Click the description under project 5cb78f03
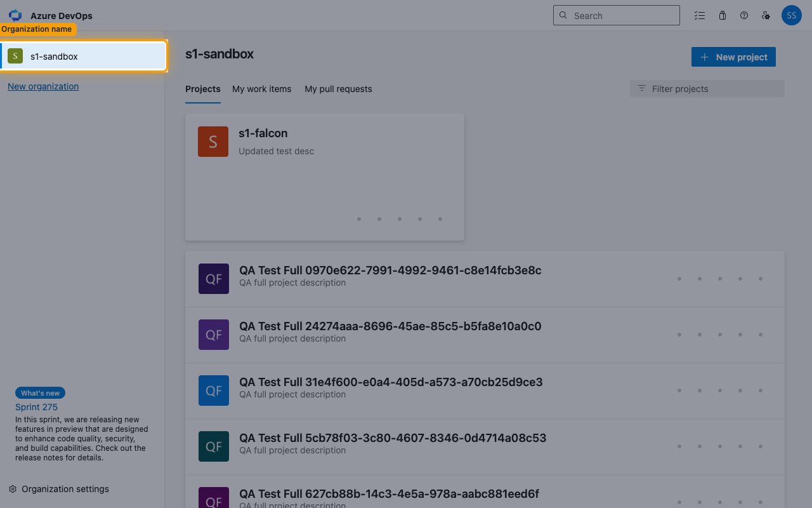This screenshot has width=812, height=508. click(x=292, y=450)
